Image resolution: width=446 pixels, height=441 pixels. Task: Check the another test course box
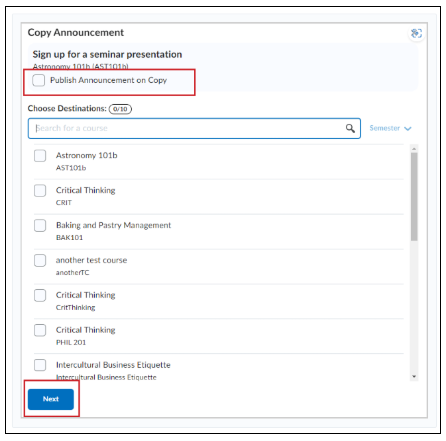(40, 260)
